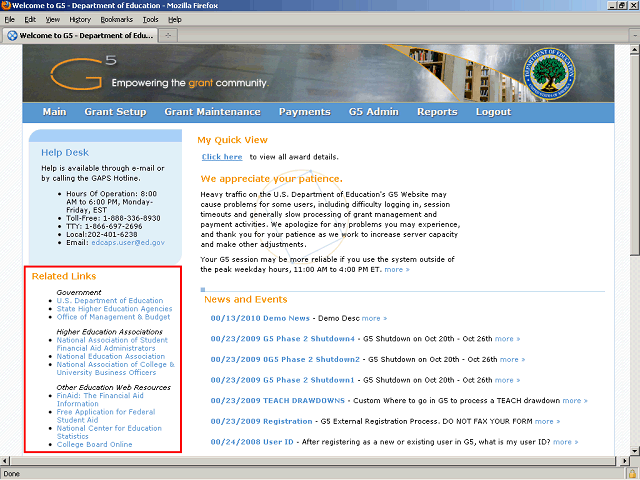Click the Help Desk heading
The image size is (640, 480).
coord(65,153)
